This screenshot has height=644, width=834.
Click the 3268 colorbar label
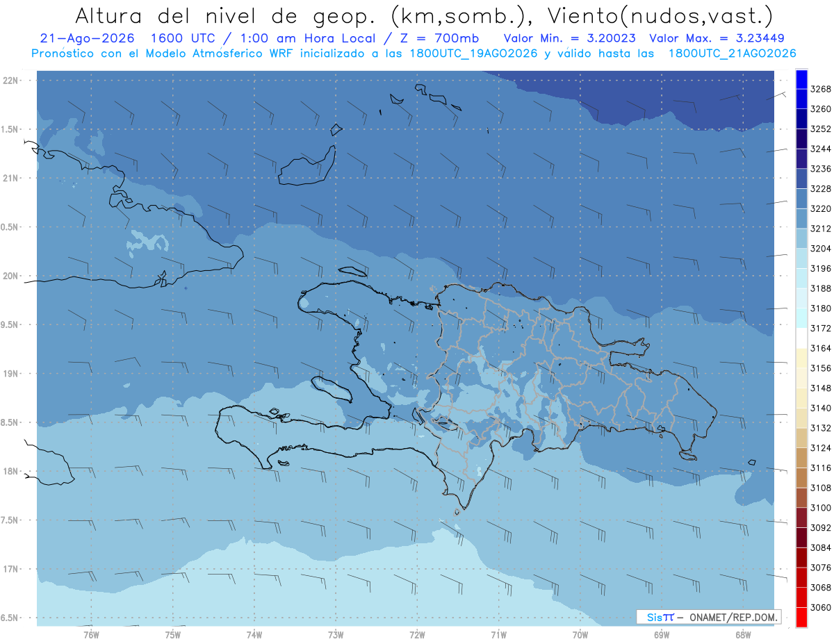(821, 89)
